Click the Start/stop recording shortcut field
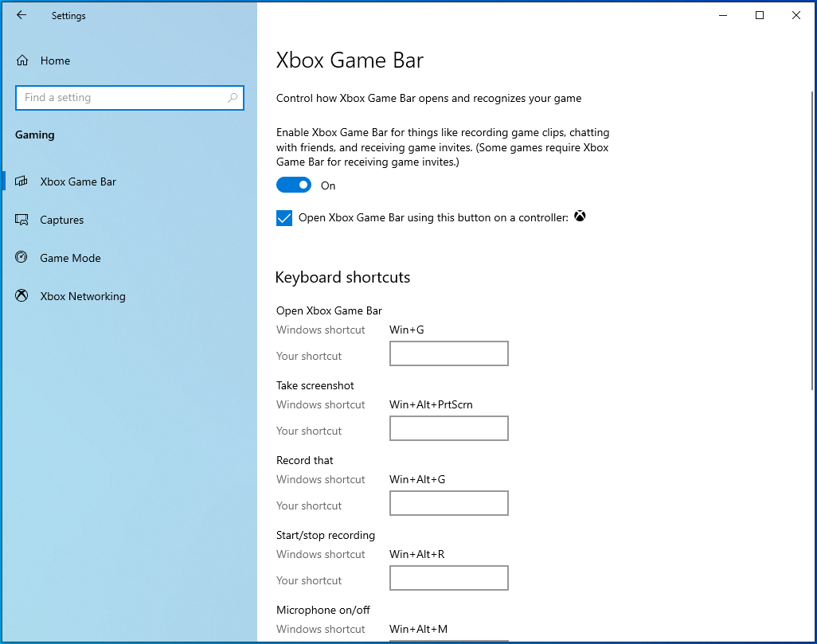 pos(448,578)
